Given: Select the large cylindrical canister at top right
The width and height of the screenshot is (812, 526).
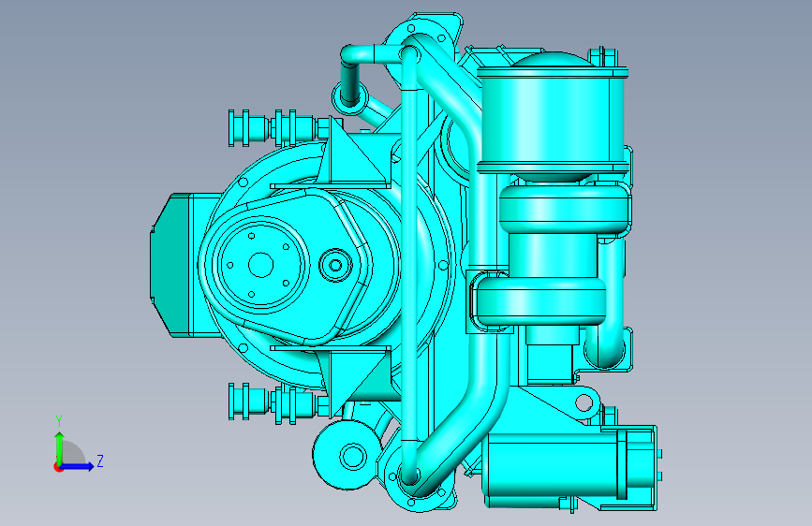Looking at the screenshot, I should [x=552, y=119].
